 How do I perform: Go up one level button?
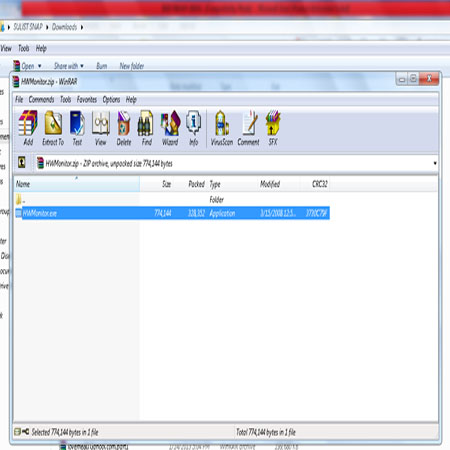(x=22, y=163)
